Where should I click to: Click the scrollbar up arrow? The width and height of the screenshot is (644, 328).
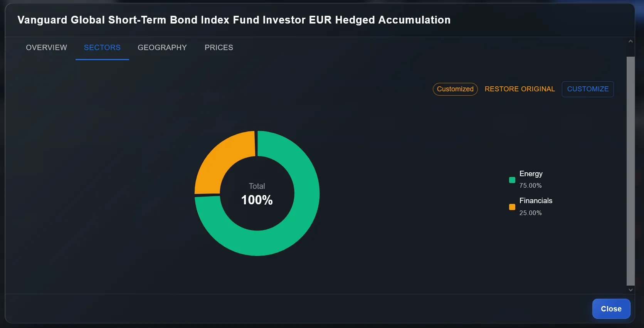pos(631,40)
